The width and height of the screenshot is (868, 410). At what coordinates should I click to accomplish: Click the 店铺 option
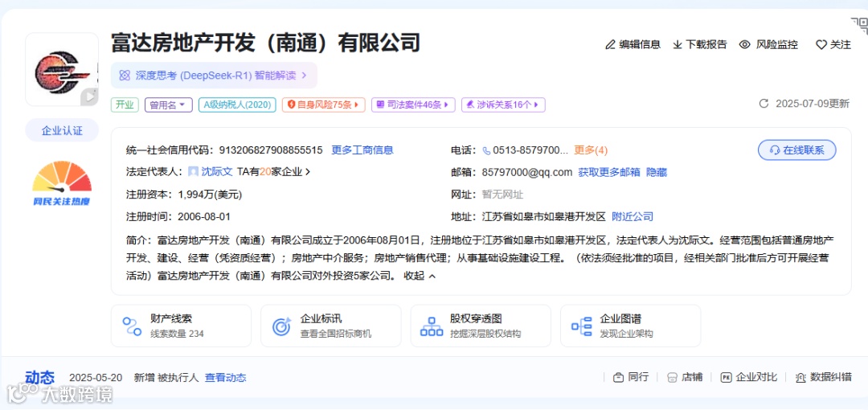(685, 377)
